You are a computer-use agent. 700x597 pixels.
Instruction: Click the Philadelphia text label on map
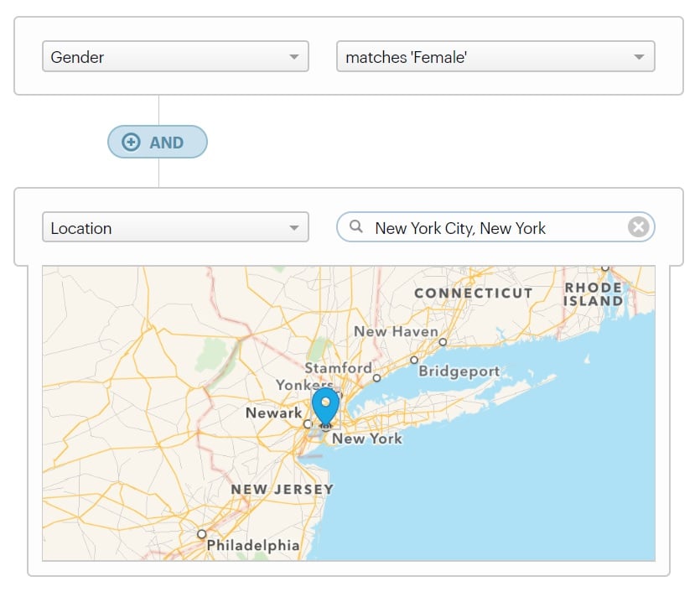(x=252, y=546)
